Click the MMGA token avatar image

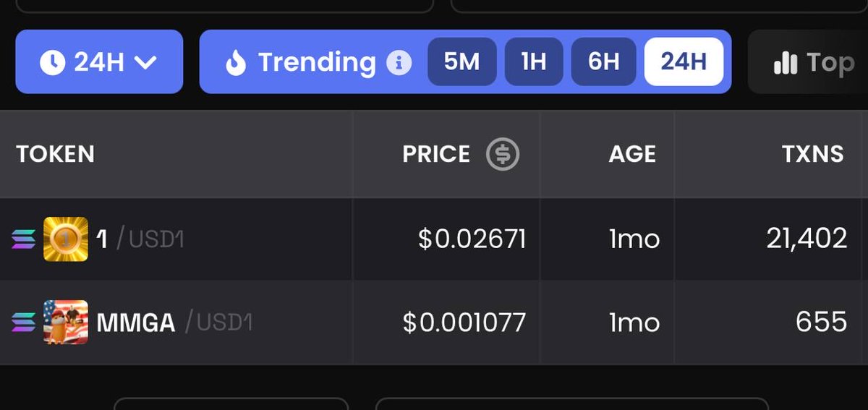[66, 322]
